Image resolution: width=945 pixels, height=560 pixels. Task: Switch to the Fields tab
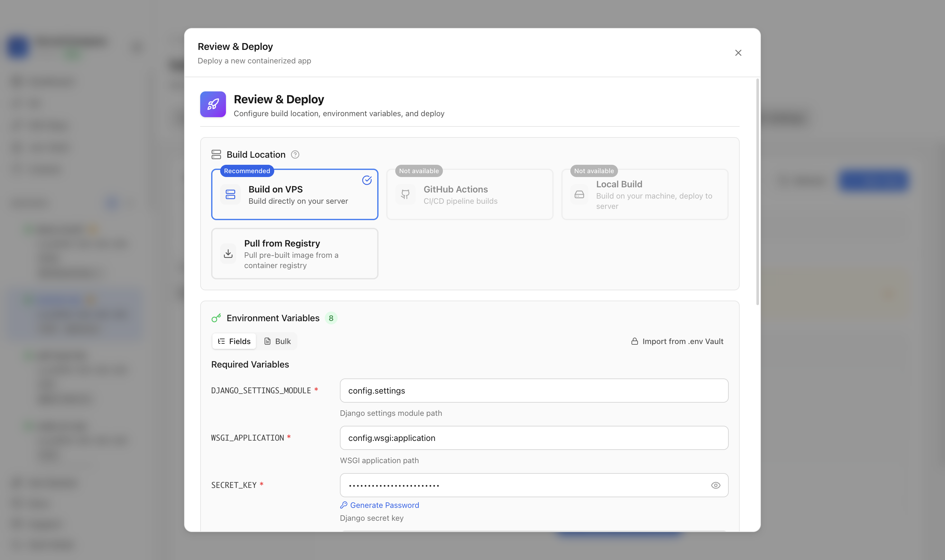tap(234, 341)
